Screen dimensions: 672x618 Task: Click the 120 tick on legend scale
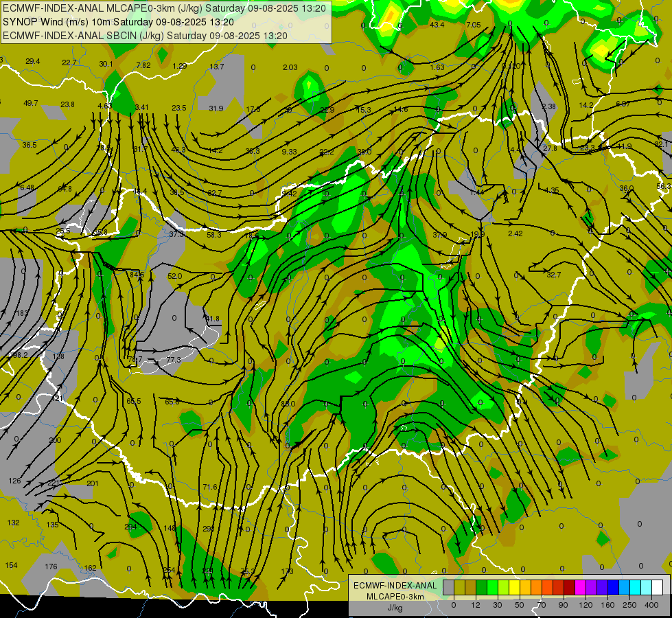tap(586, 605)
